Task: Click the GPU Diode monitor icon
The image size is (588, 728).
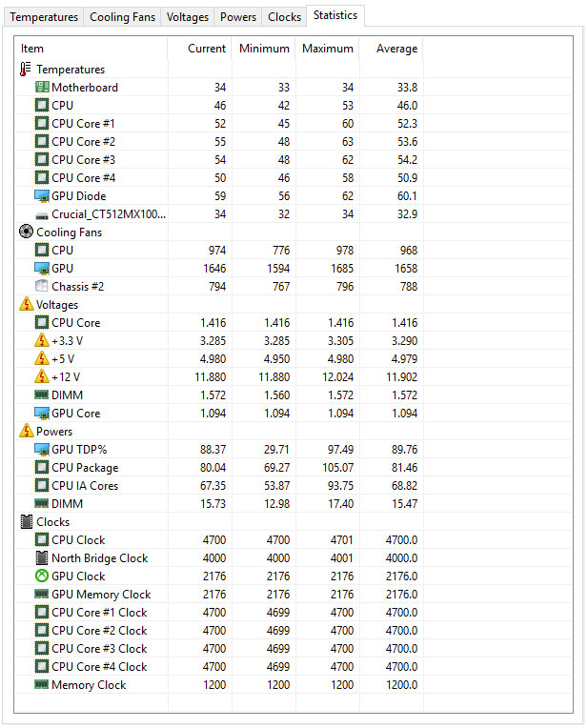Action: (42, 196)
